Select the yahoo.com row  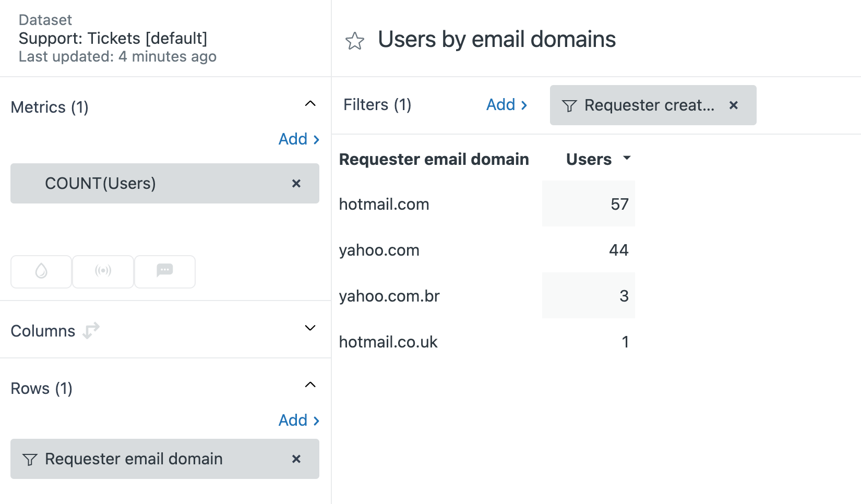(379, 250)
